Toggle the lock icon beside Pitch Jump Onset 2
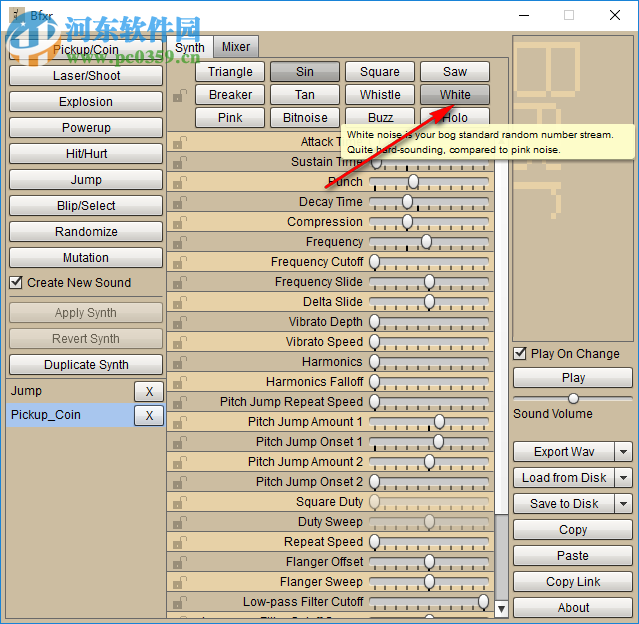This screenshot has height=624, width=639. coord(180,482)
